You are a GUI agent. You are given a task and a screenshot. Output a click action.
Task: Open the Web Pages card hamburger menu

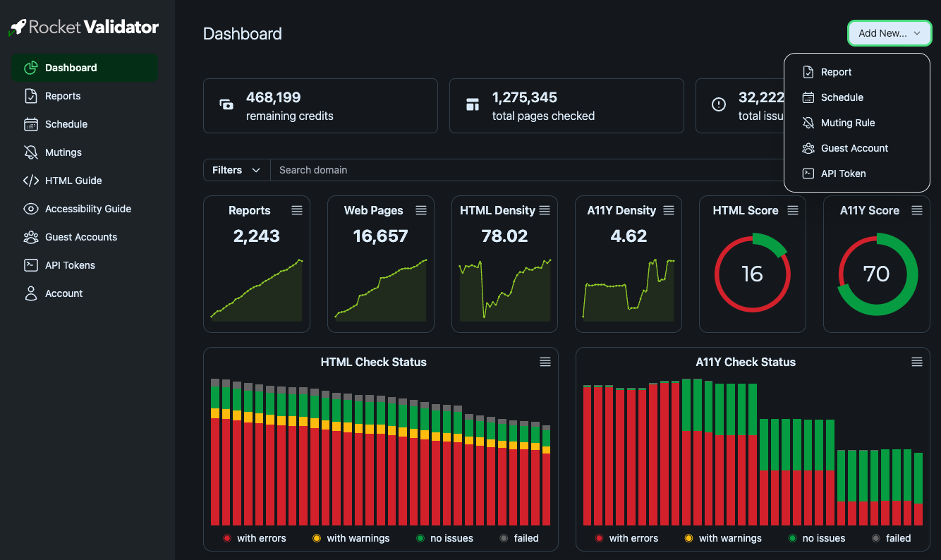point(421,210)
